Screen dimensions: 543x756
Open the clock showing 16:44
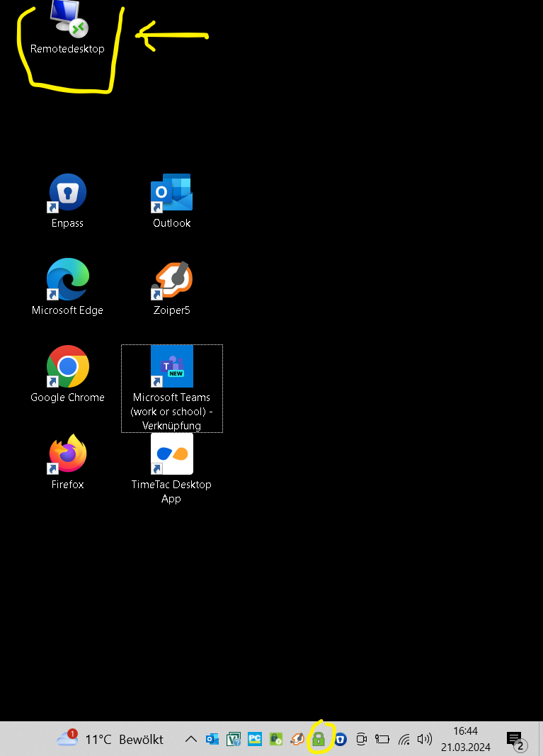coord(465,739)
